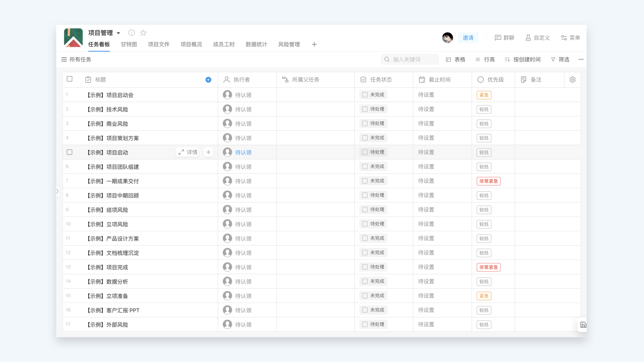Viewport: 644px width, 362px height.
Task: Open 详情 for 项目启动 task
Action: [188, 152]
